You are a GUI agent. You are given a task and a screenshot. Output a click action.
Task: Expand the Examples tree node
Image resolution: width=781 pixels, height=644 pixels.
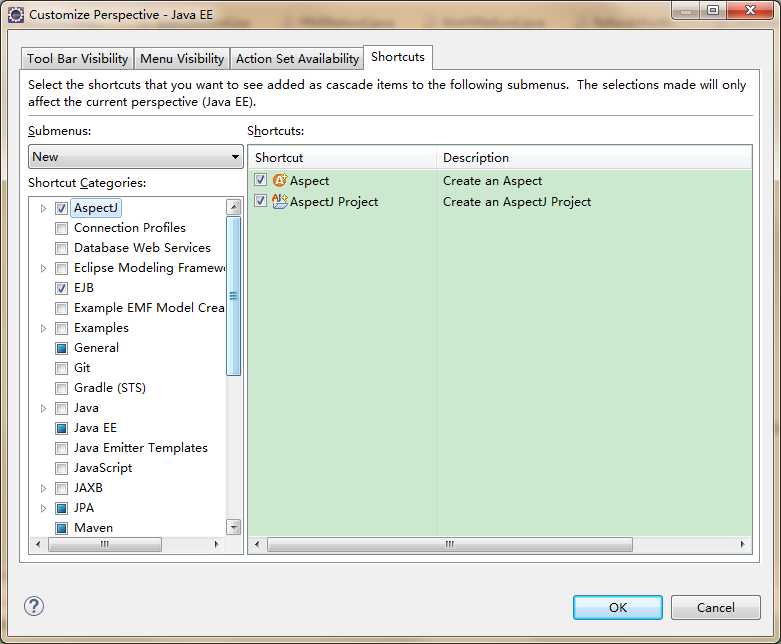pyautogui.click(x=43, y=328)
